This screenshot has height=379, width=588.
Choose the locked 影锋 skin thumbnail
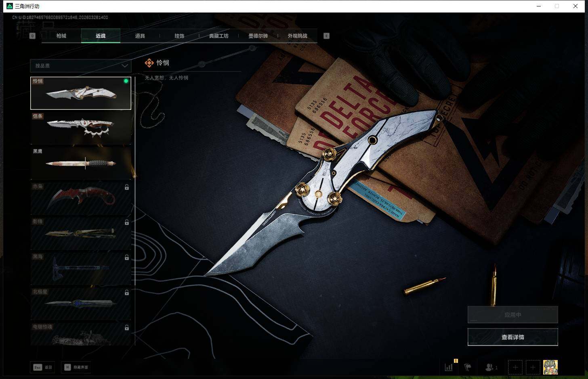[81, 233]
